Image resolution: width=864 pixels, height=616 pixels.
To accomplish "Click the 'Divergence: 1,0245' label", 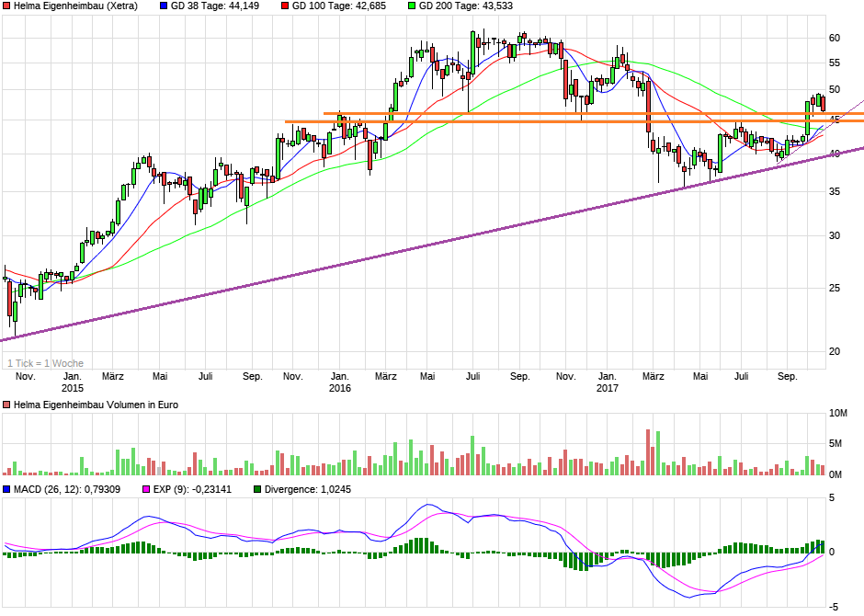I will [x=308, y=489].
